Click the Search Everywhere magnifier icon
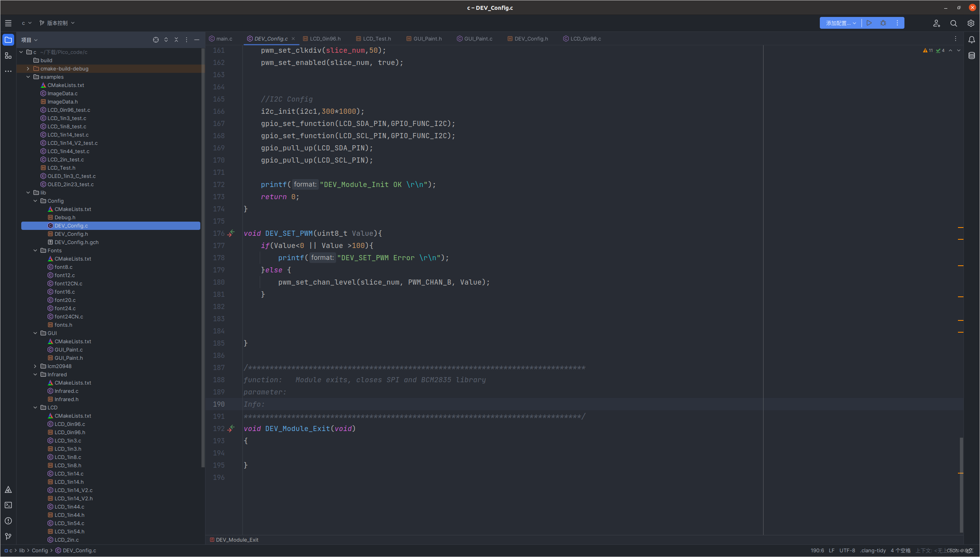 pyautogui.click(x=954, y=23)
